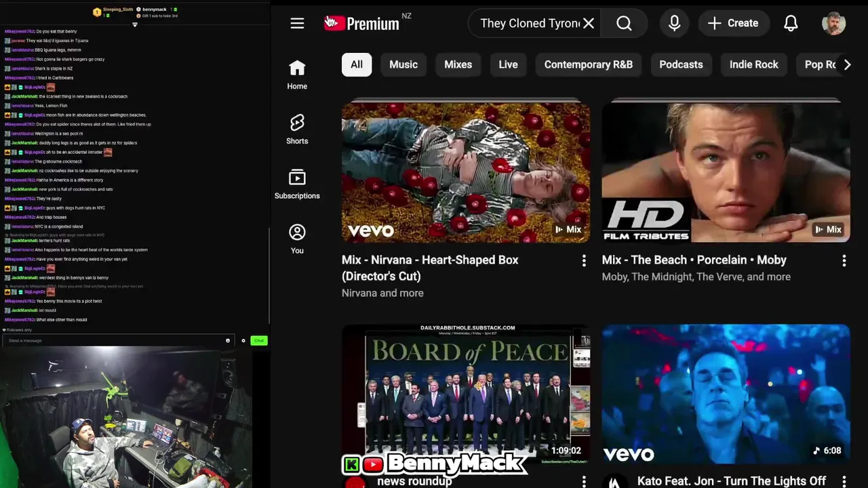Show more filter chips with right arrow
Screen dimensions: 868x488
[847, 64]
